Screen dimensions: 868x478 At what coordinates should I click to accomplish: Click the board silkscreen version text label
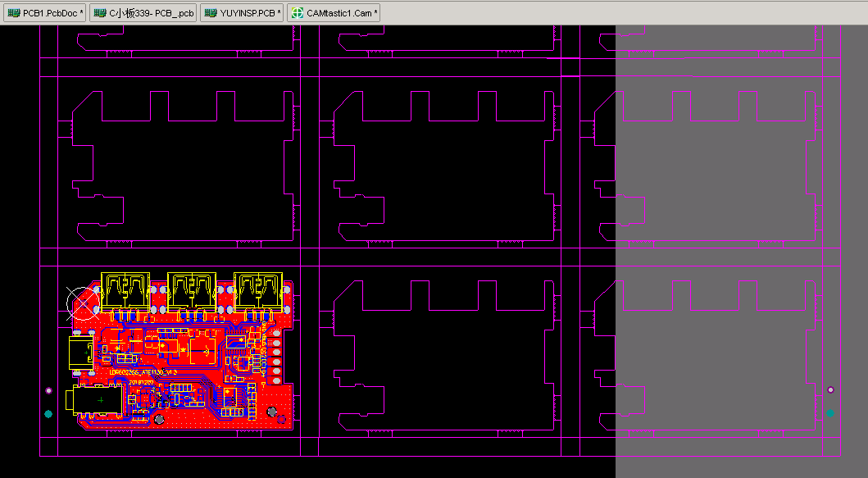[x=143, y=372]
